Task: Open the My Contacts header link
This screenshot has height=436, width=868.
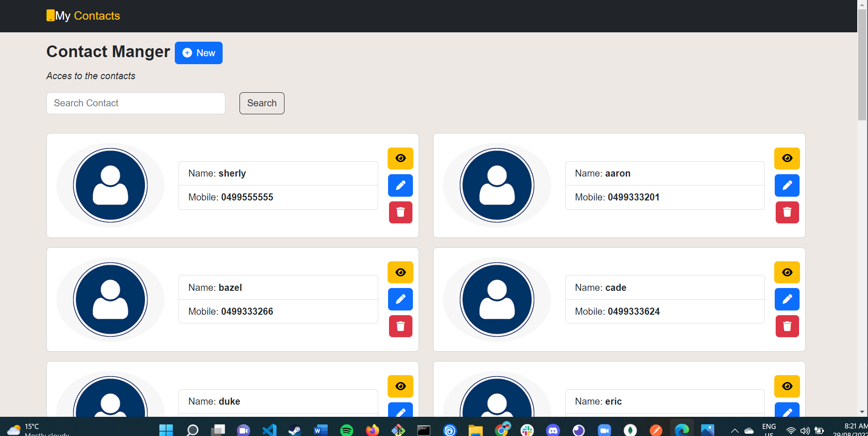Action: [83, 15]
